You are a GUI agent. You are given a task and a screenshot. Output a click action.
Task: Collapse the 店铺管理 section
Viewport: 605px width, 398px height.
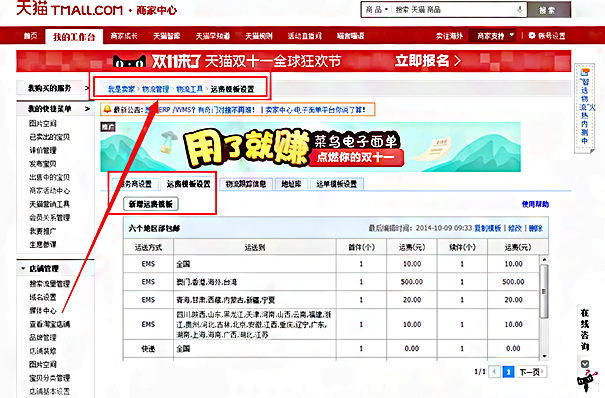(x=23, y=268)
